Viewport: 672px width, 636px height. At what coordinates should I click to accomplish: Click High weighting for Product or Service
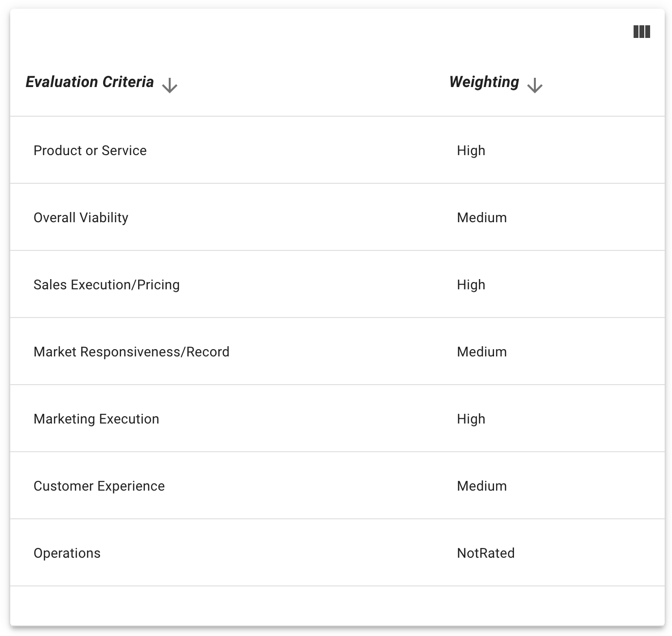pos(471,151)
